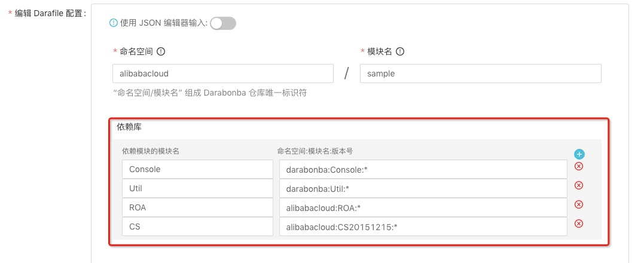Viewport: 644px width, 263px height.
Task: Click the module name field containing sample
Action: coord(480,74)
